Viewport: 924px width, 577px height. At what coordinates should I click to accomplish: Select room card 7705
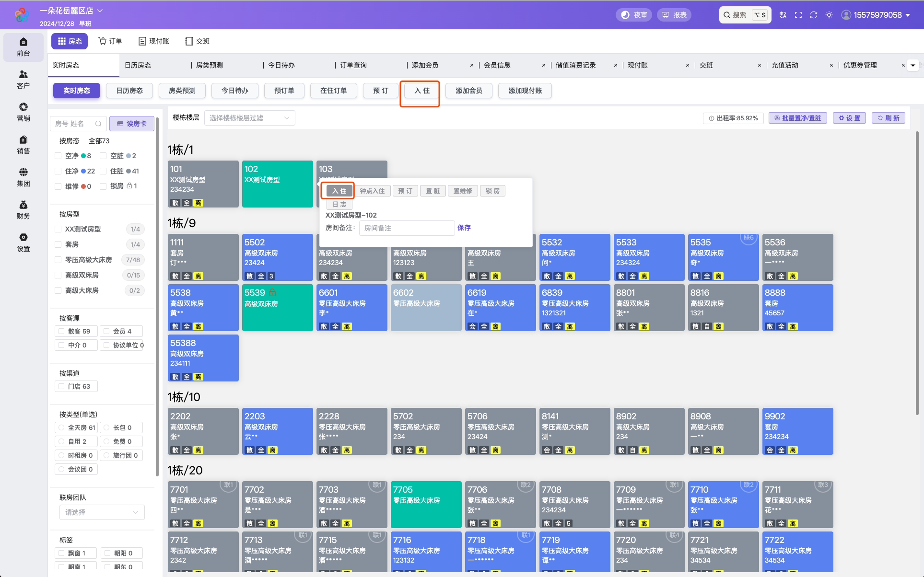(x=426, y=505)
